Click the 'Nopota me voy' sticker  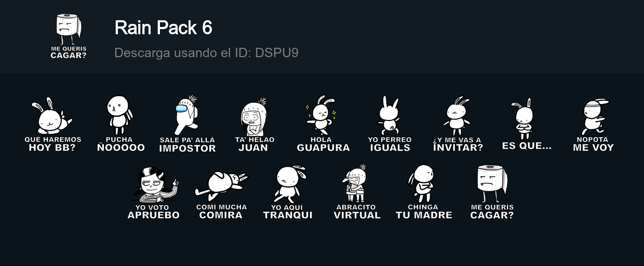point(593,124)
